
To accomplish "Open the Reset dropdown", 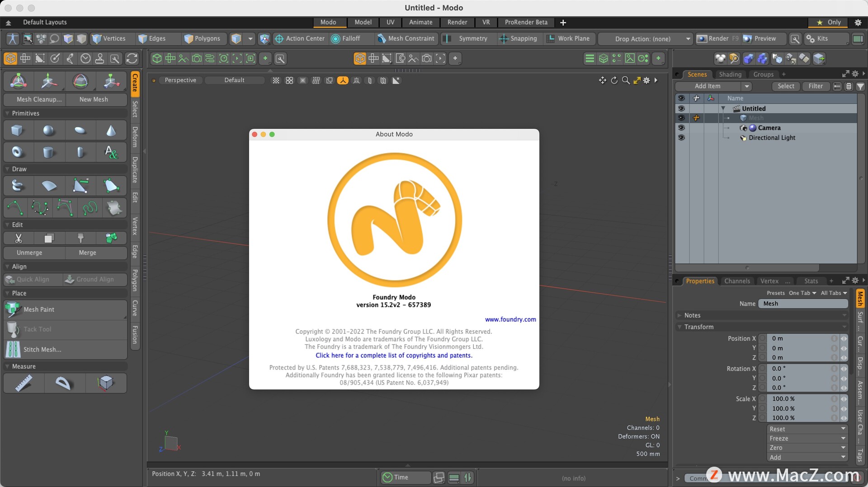I will point(807,429).
